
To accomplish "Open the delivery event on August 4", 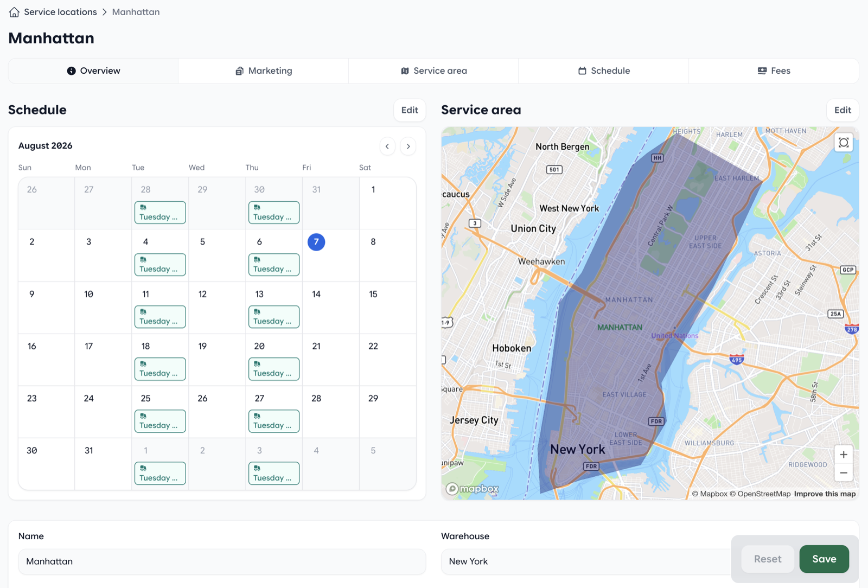I will click(160, 265).
